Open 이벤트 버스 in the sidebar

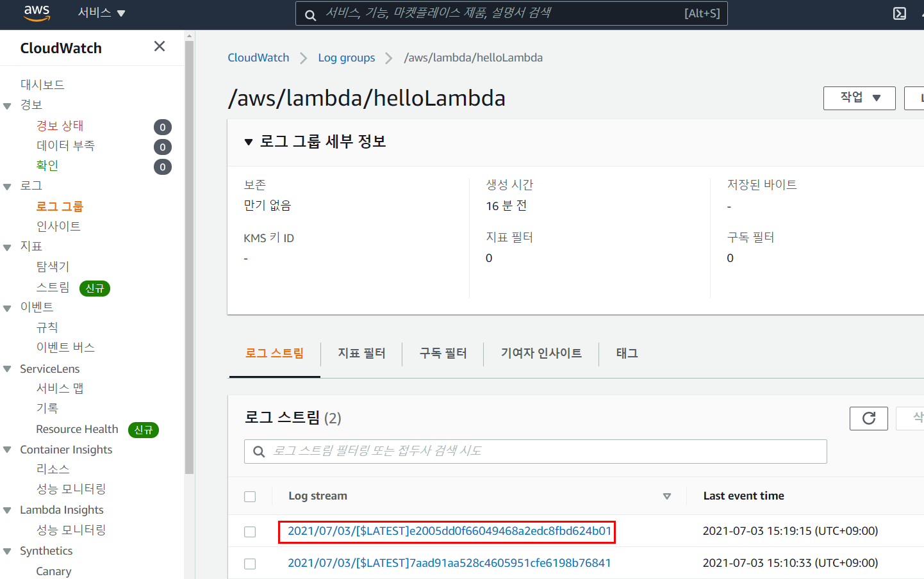[65, 347]
